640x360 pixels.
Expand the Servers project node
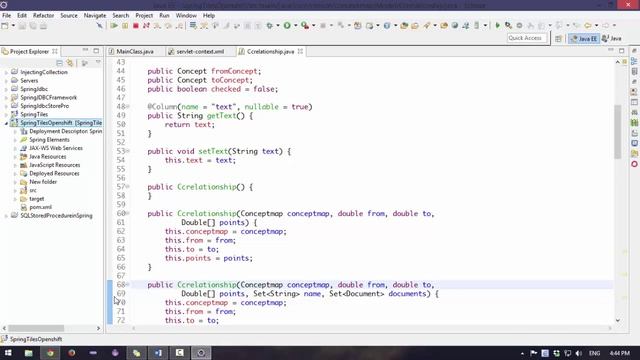tap(6, 81)
